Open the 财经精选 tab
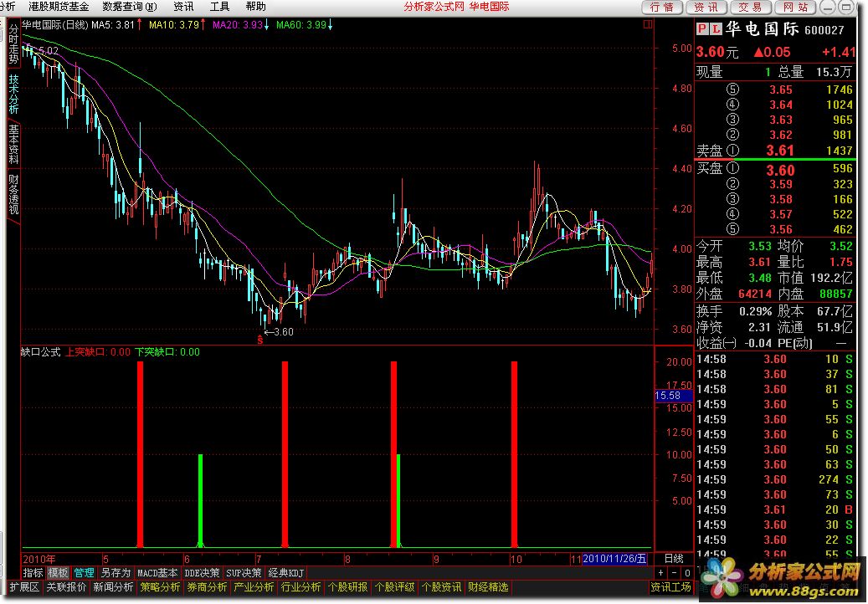This screenshot has height=604, width=868. pyautogui.click(x=488, y=587)
